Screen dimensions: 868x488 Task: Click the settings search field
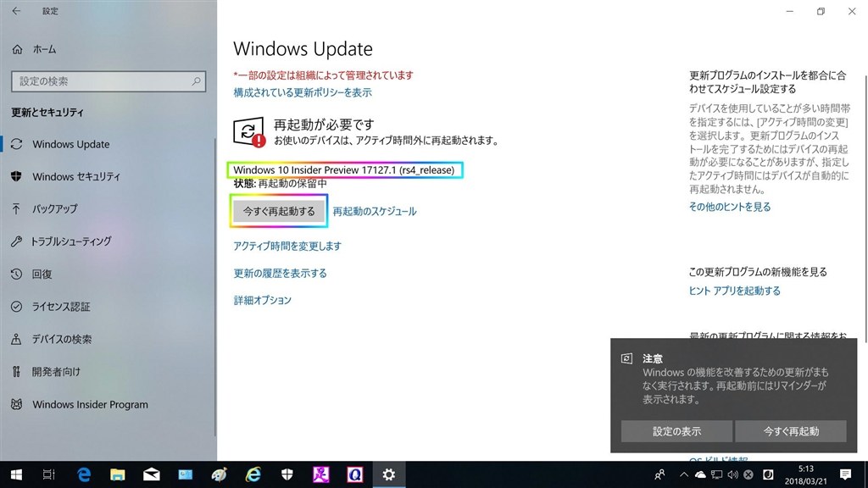108,81
